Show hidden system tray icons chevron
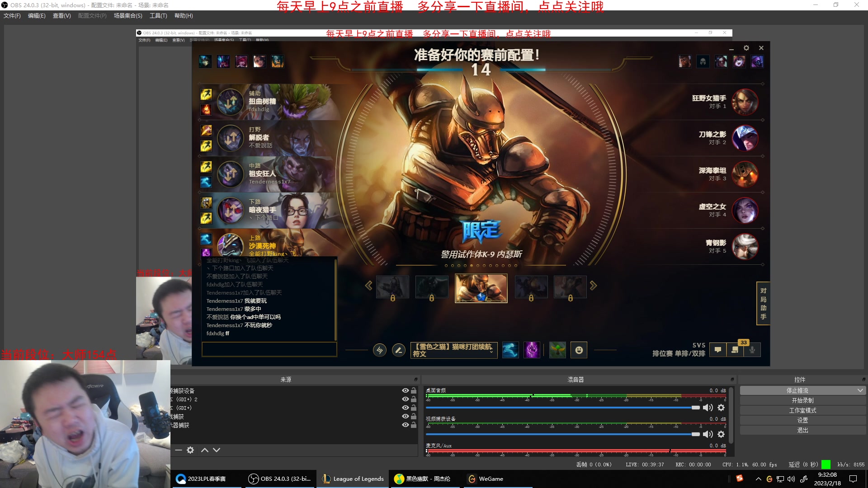This screenshot has height=488, width=868. point(758,479)
